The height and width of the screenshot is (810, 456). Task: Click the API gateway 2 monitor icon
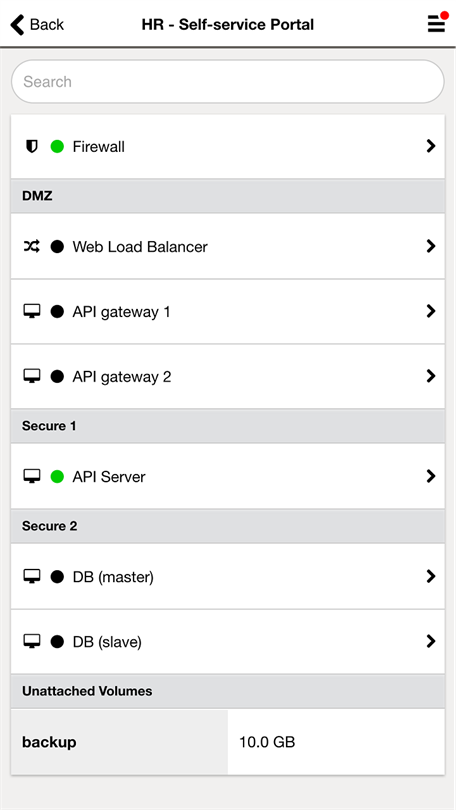pos(32,377)
